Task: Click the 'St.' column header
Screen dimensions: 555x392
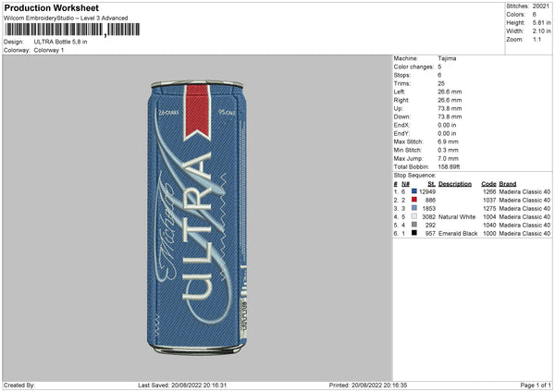Action: [x=431, y=184]
